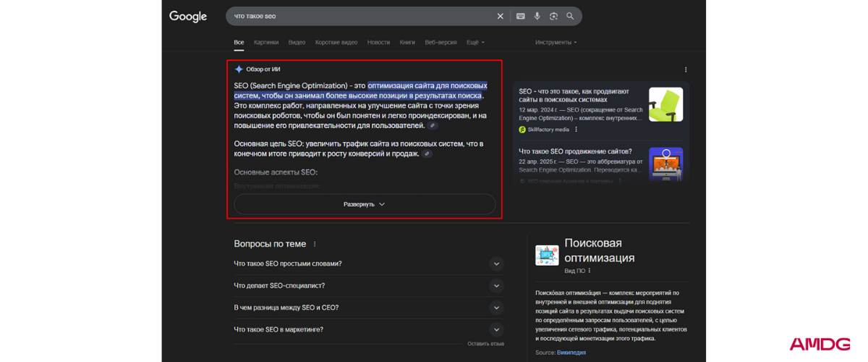Open search by image (Lens) icon
Image resolution: width=868 pixels, height=362 pixels.
click(x=553, y=16)
